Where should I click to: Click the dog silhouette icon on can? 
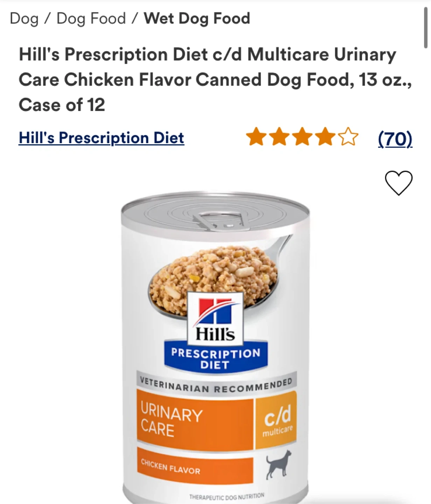(x=278, y=464)
